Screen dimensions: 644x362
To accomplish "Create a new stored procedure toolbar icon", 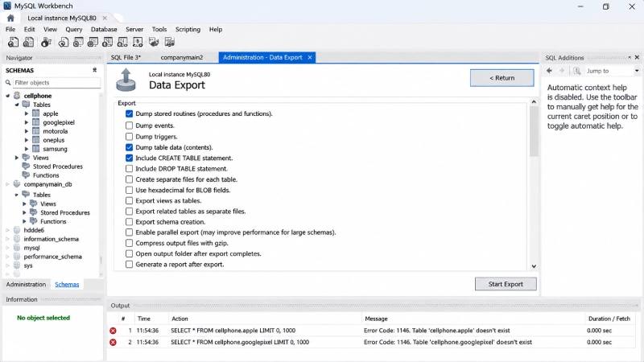I will point(108,42).
